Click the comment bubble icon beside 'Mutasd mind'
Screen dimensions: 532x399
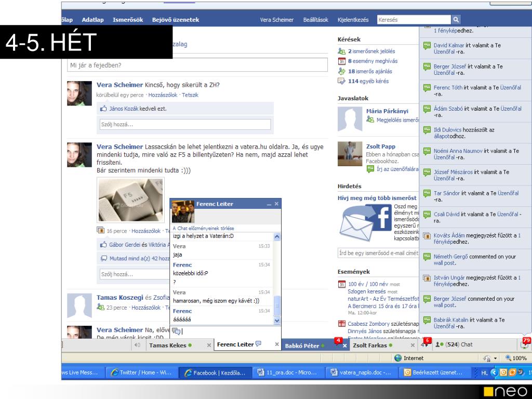click(104, 259)
